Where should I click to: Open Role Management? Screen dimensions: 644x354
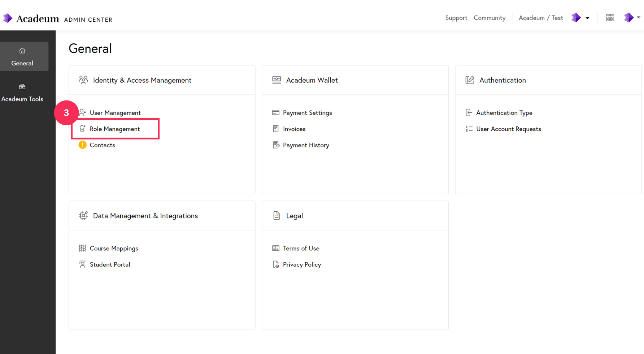[x=115, y=129]
